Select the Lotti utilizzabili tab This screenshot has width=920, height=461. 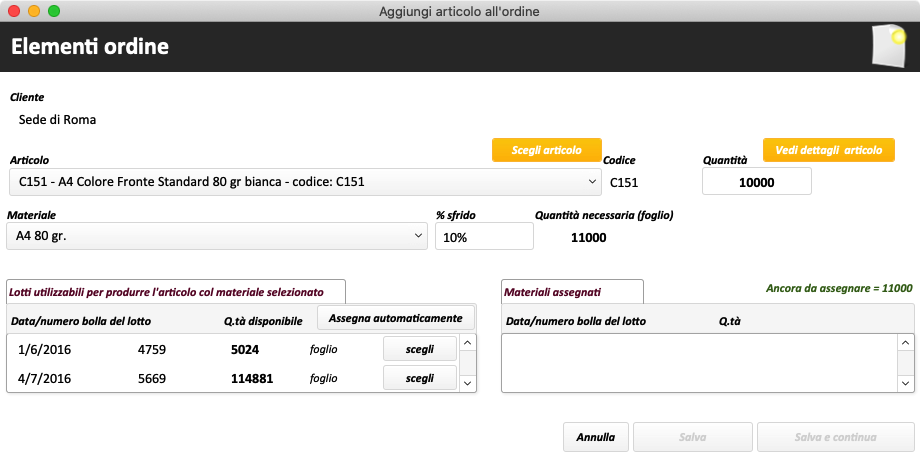[175, 292]
